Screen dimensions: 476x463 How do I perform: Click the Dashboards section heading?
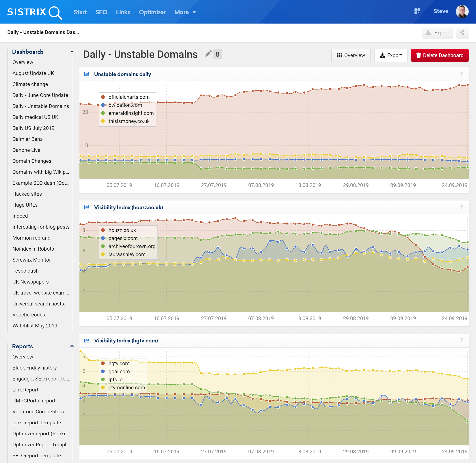(x=28, y=52)
